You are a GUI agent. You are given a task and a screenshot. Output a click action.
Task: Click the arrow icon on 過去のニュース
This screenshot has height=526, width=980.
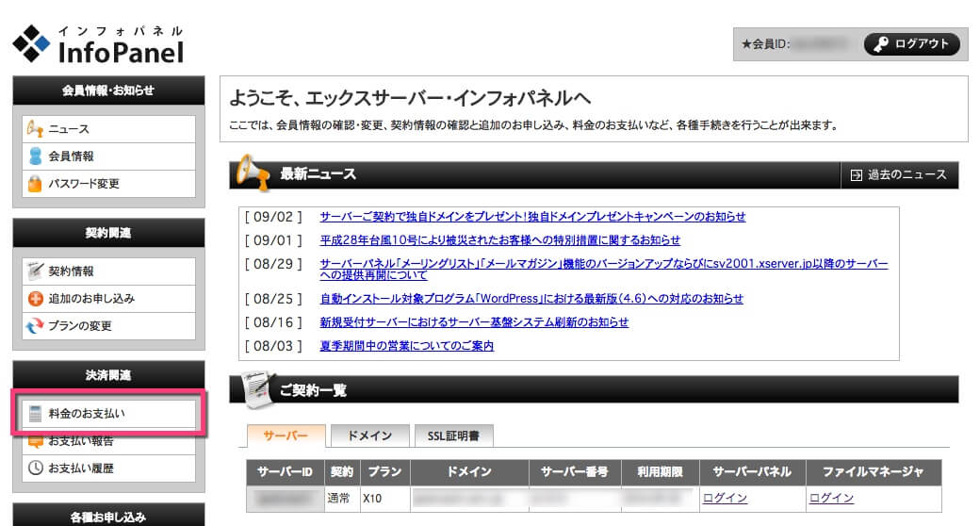click(x=857, y=175)
